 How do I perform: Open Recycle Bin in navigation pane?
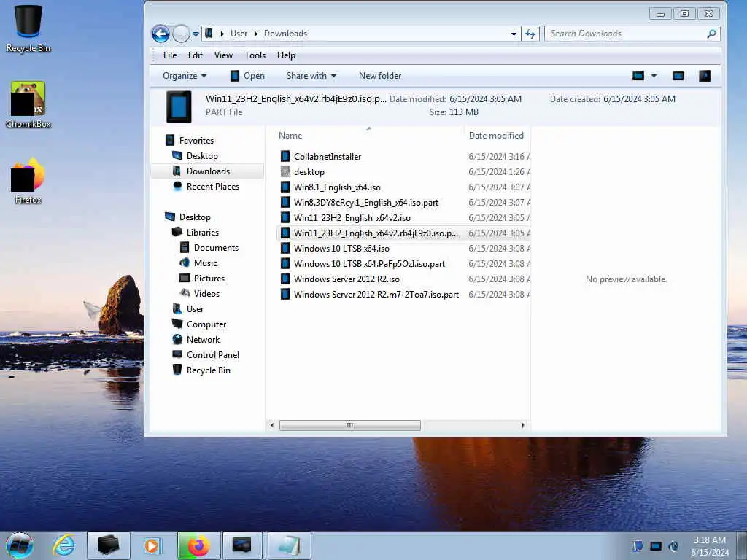[x=208, y=370]
